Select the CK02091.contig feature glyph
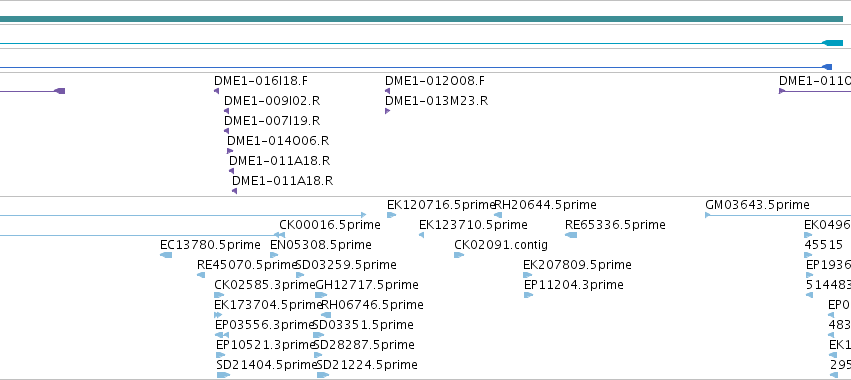Image resolution: width=851 pixels, height=380 pixels. pos(459,255)
